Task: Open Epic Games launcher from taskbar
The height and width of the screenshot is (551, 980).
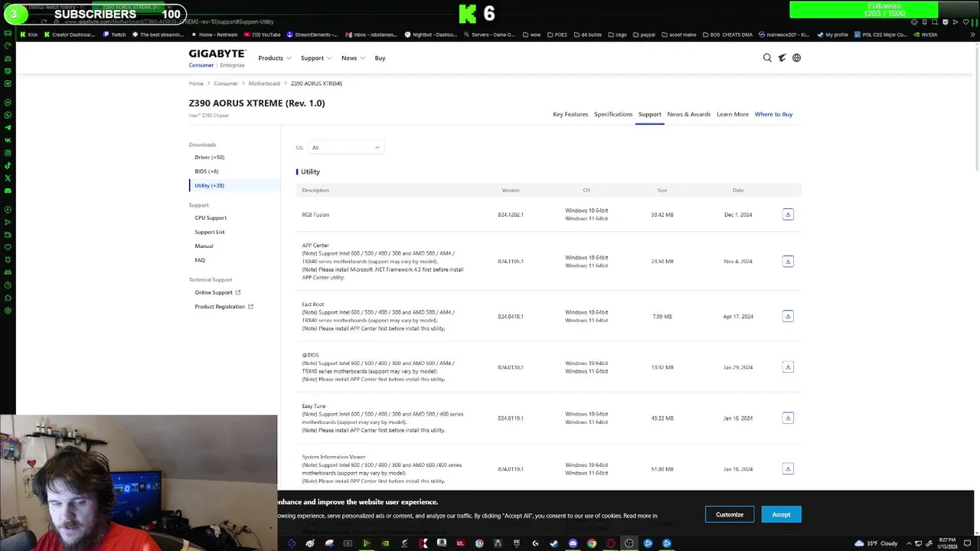Action: coord(516,543)
